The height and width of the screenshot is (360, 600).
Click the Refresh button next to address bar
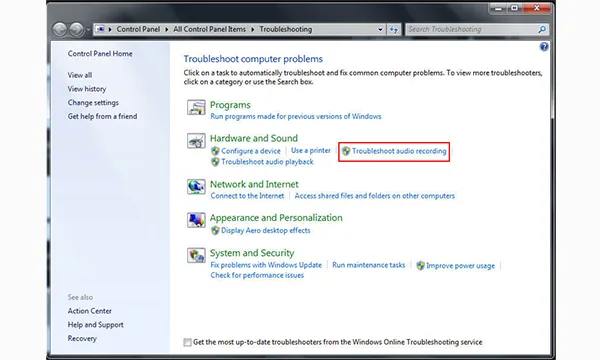[394, 29]
